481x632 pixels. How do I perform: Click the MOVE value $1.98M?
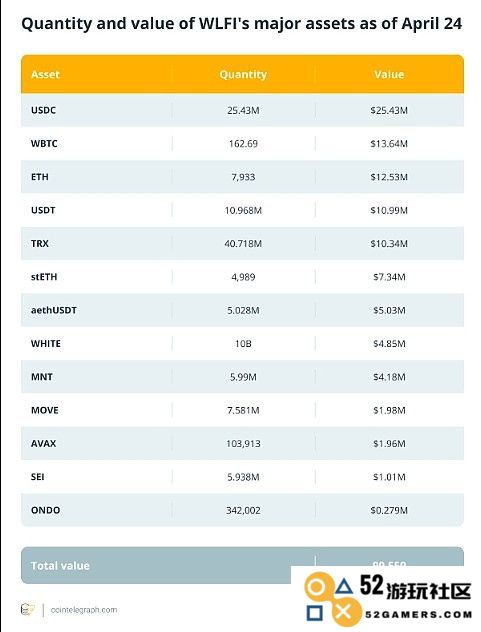[389, 410]
